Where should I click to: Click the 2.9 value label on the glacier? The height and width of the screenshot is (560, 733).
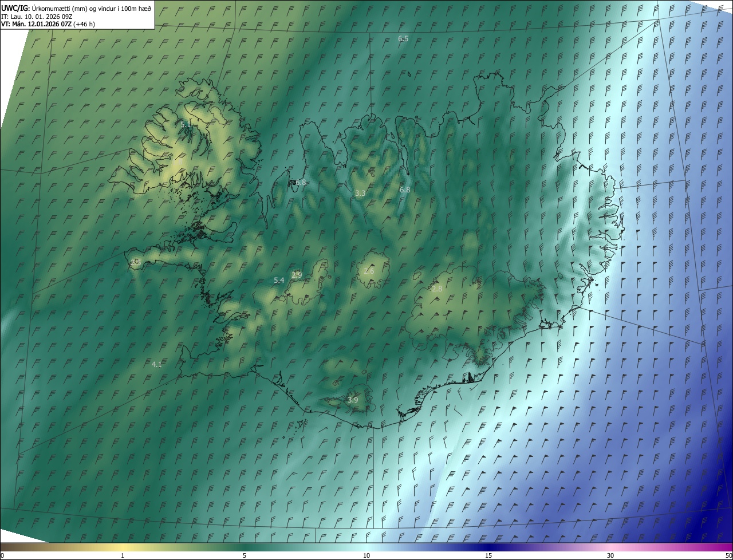(x=297, y=275)
